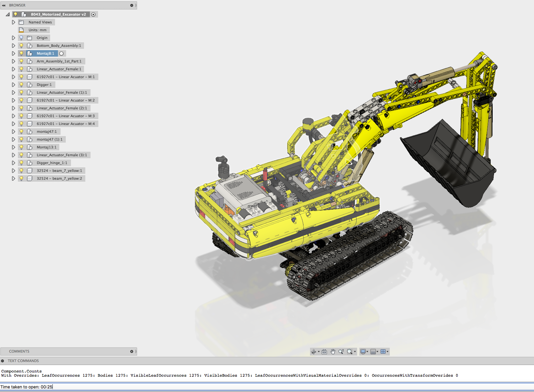Expand Arm_Assembly_1st_Part:1 in the browser
The image size is (534, 392).
coord(13,61)
